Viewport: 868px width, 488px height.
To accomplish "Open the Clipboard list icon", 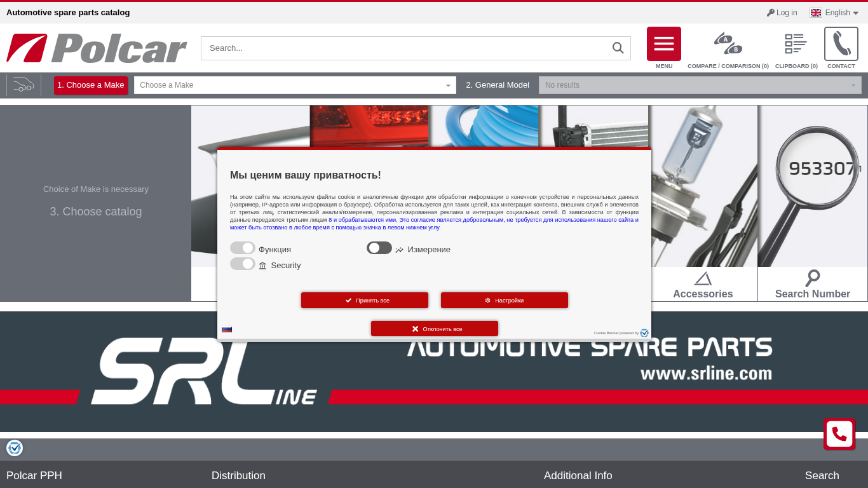I will [796, 44].
